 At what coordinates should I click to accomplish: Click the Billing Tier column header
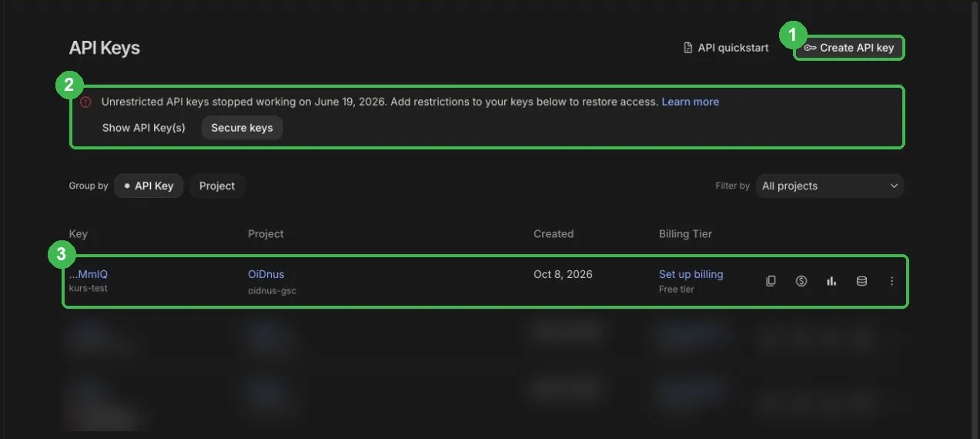[685, 233]
